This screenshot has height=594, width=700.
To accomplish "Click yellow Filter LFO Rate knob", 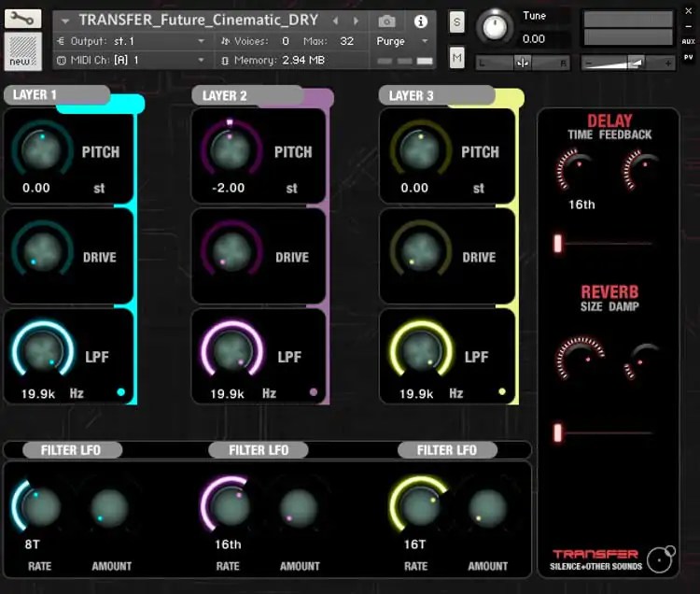I will point(420,507).
